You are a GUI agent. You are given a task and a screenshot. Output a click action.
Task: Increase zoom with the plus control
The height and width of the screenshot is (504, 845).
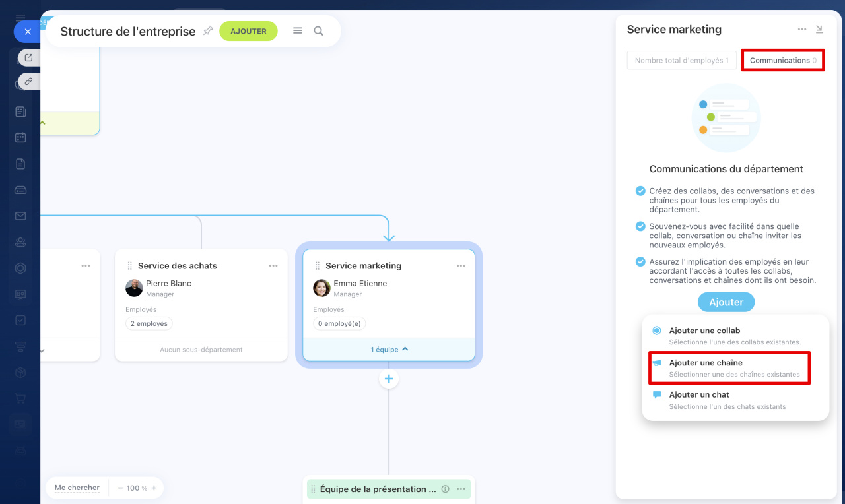[x=154, y=488]
